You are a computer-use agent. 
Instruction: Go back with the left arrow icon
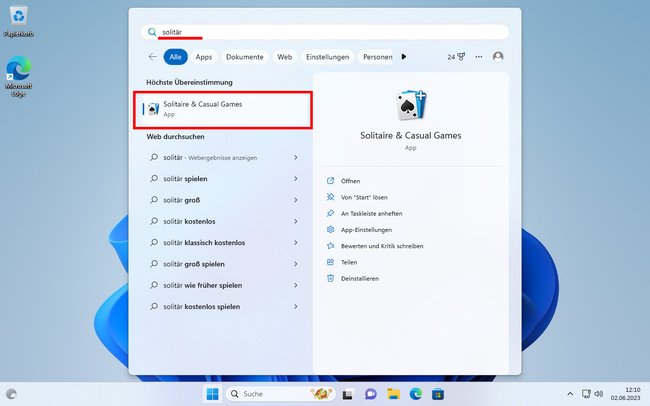pos(153,57)
